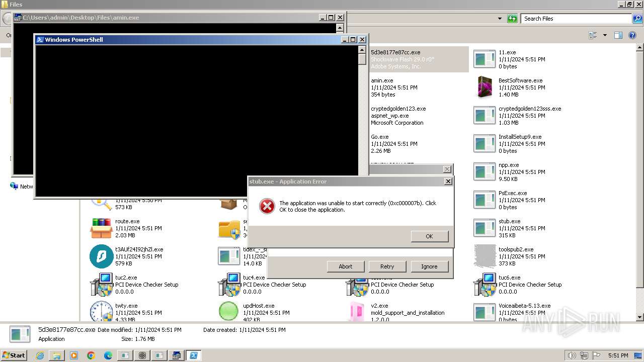Viewport: 644px width, 362px height.
Task: Select Go.exe file name
Action: click(380, 137)
